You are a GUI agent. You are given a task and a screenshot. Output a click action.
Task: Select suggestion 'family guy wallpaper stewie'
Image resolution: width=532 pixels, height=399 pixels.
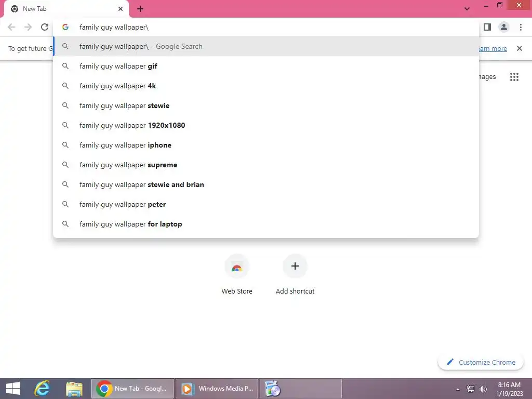pos(266,105)
